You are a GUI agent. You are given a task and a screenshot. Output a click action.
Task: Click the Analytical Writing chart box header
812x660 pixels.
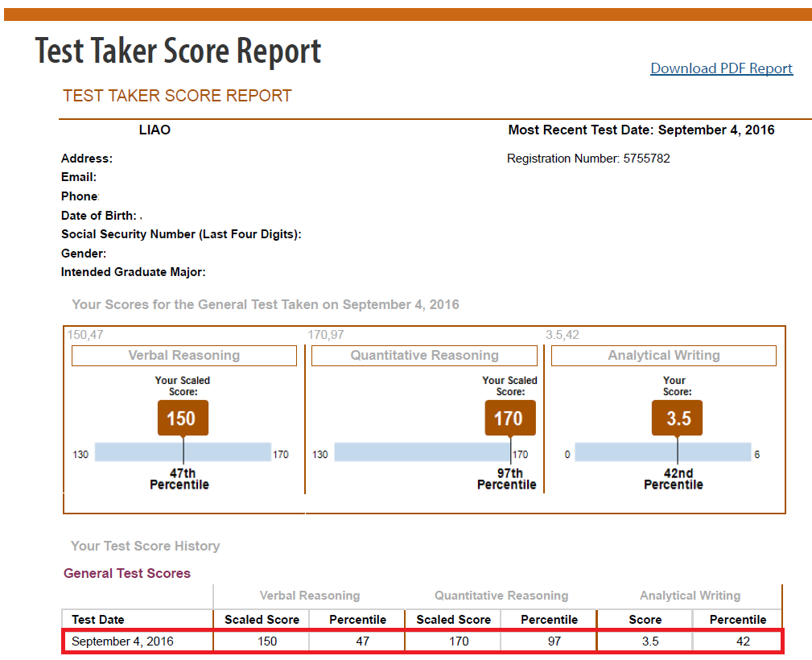tap(664, 356)
